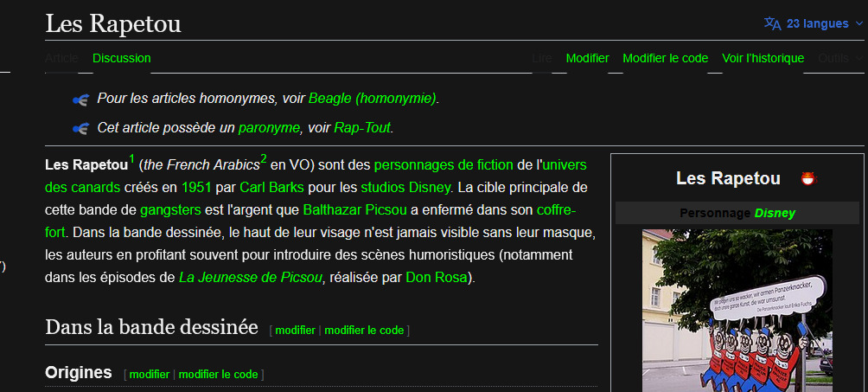
Task: Open the 23 langues language selector
Action: pos(814,23)
